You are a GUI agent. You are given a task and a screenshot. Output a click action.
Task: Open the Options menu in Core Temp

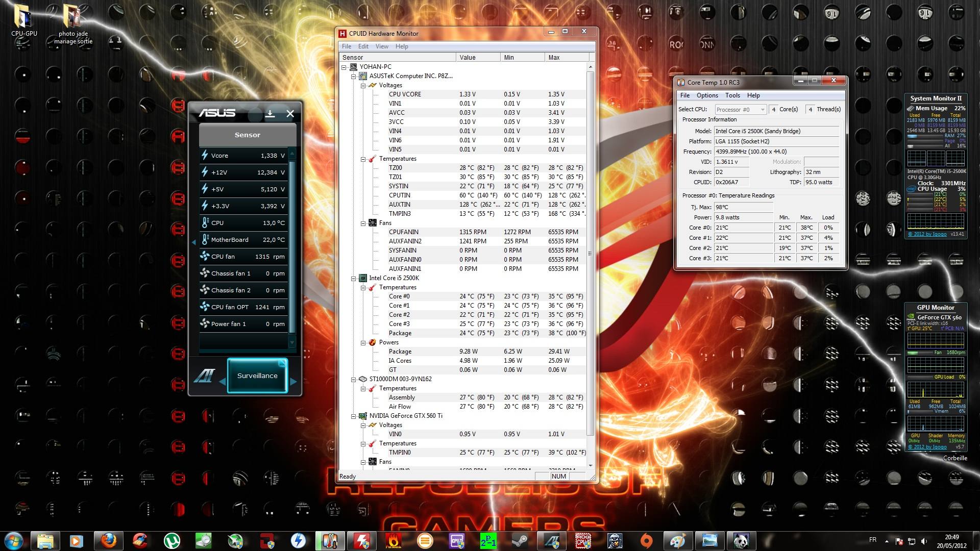(707, 95)
